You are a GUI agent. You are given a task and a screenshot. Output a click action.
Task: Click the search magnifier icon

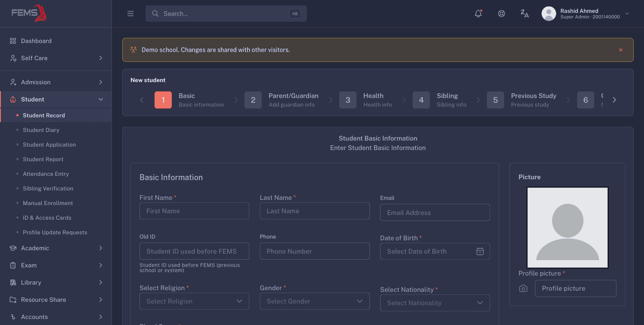tap(155, 14)
